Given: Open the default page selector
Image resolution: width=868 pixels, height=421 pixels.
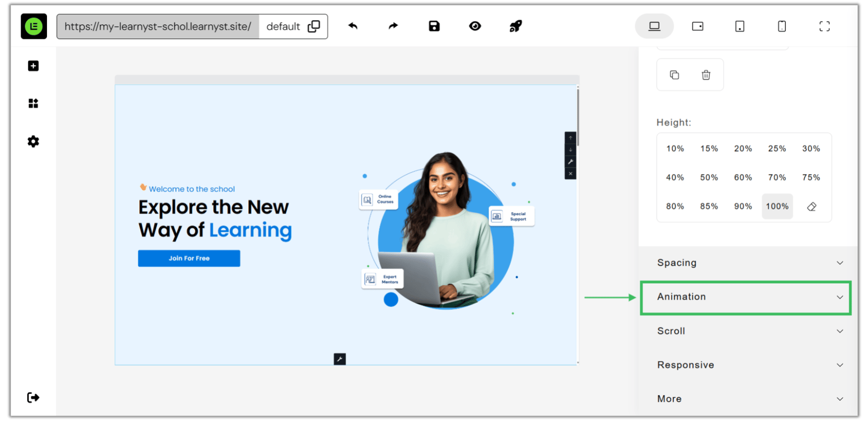Looking at the screenshot, I should click(x=293, y=26).
